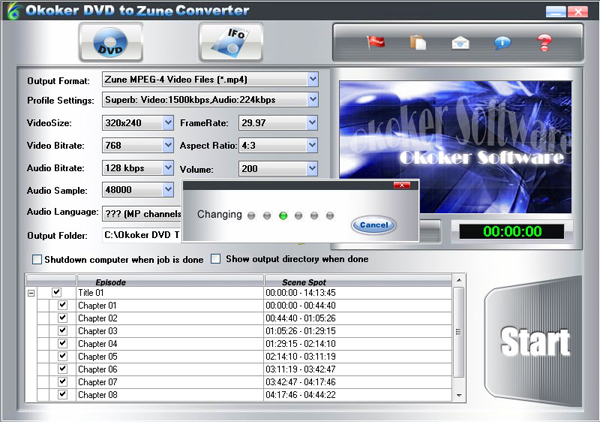Select Chapter 08 row name
600x422 pixels.
tap(97, 394)
